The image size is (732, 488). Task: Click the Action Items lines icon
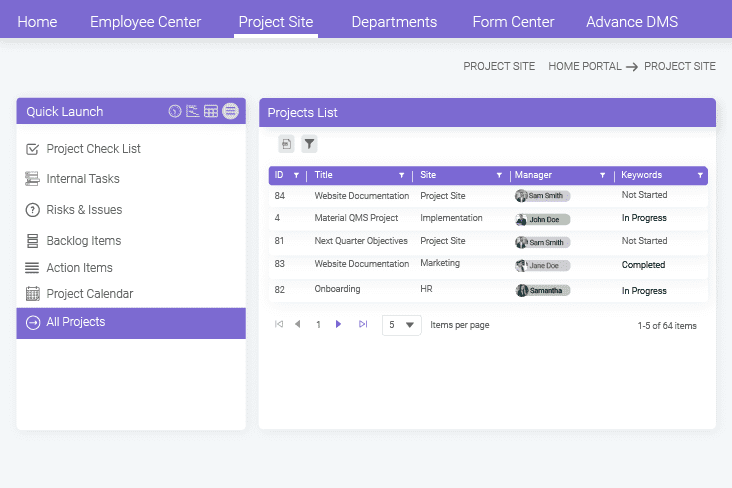pyautogui.click(x=32, y=268)
